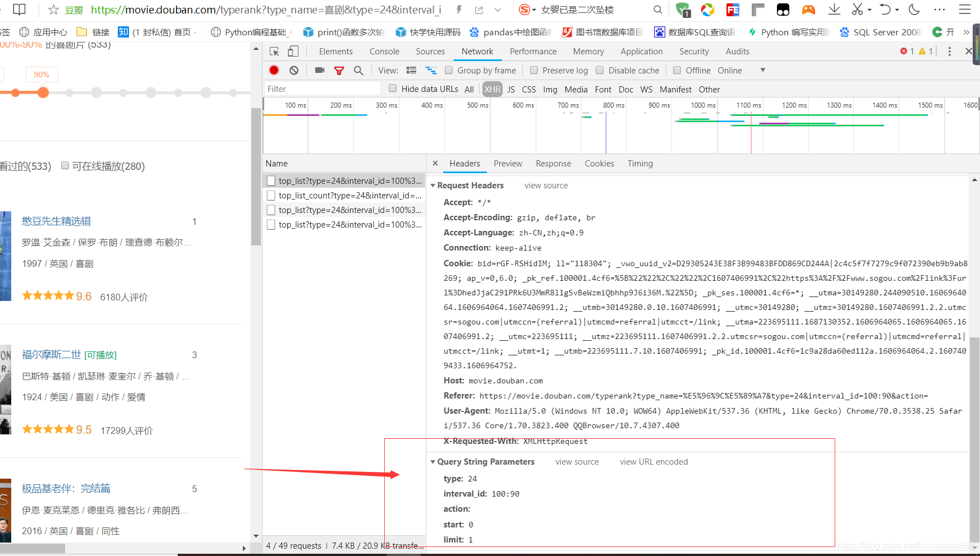Switch to large request rows view icon
The image size is (980, 556).
pyautogui.click(x=411, y=70)
